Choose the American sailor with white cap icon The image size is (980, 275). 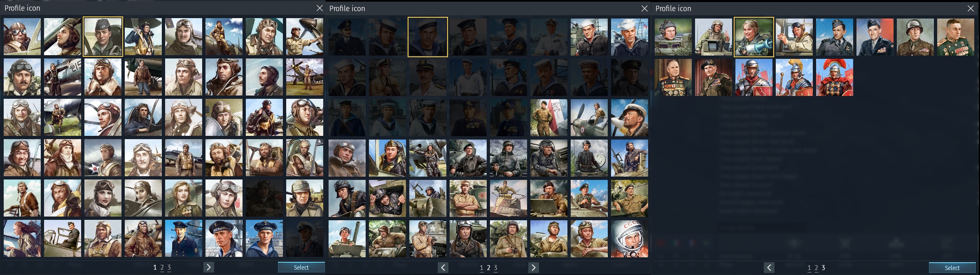(x=629, y=37)
